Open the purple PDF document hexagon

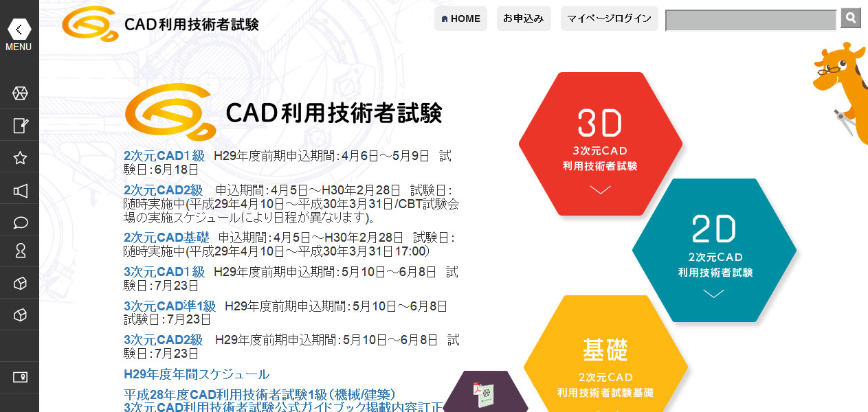pos(485,392)
